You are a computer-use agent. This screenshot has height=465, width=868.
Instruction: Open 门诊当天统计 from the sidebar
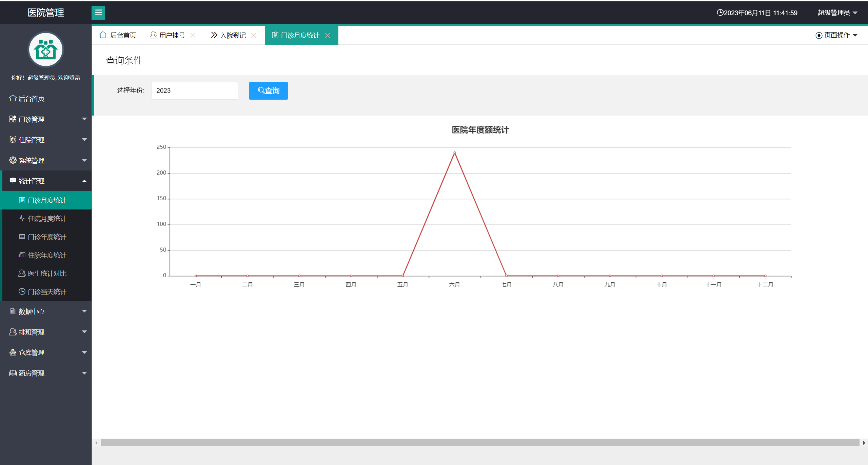tap(47, 292)
